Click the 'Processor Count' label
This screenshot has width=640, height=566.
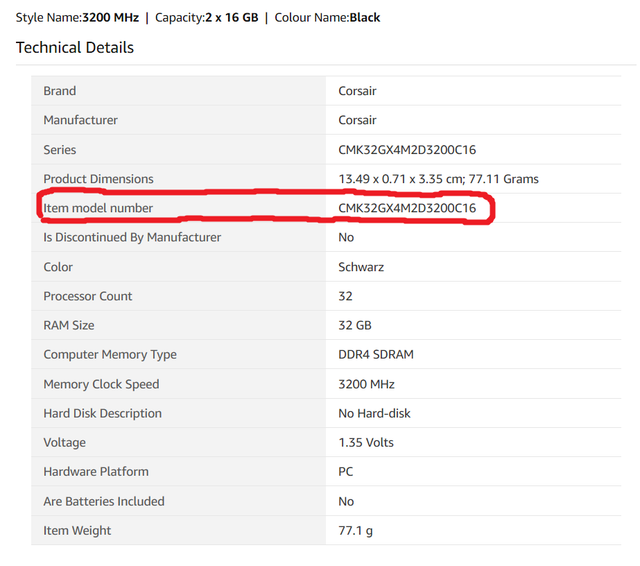[x=88, y=296]
